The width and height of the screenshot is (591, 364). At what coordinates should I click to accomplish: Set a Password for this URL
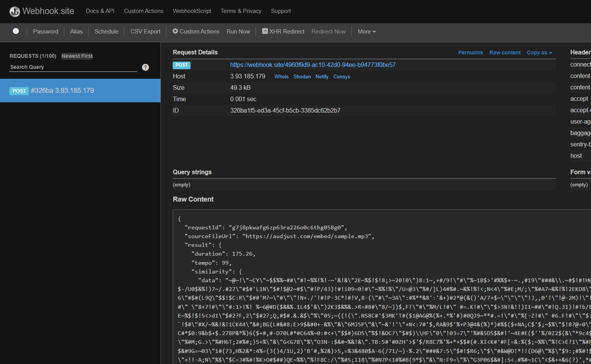click(46, 32)
